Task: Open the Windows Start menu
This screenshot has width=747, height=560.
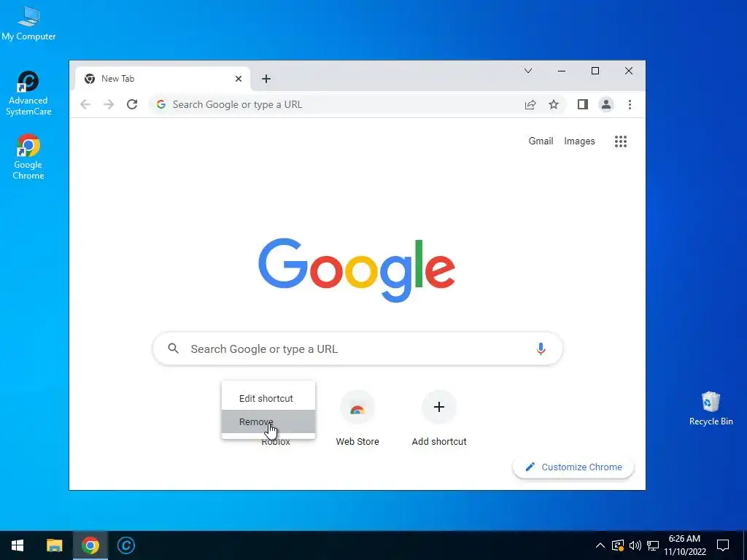Action: click(18, 545)
